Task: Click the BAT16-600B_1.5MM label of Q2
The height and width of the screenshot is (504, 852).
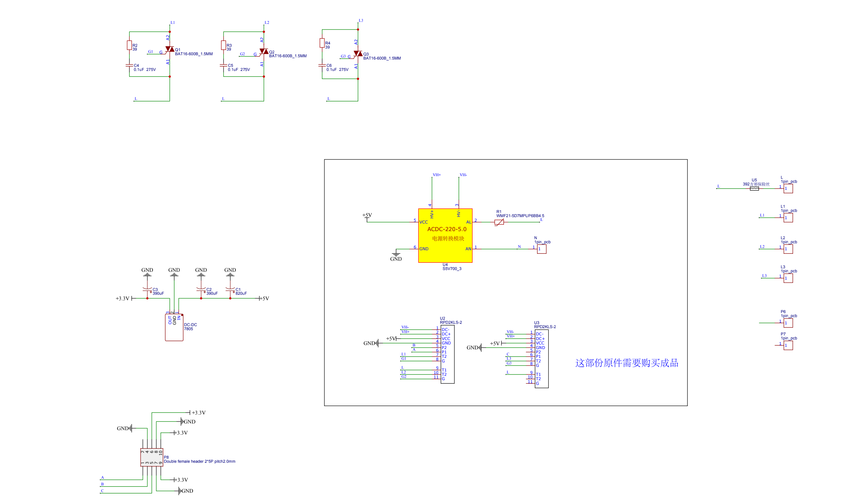Action: tap(288, 56)
